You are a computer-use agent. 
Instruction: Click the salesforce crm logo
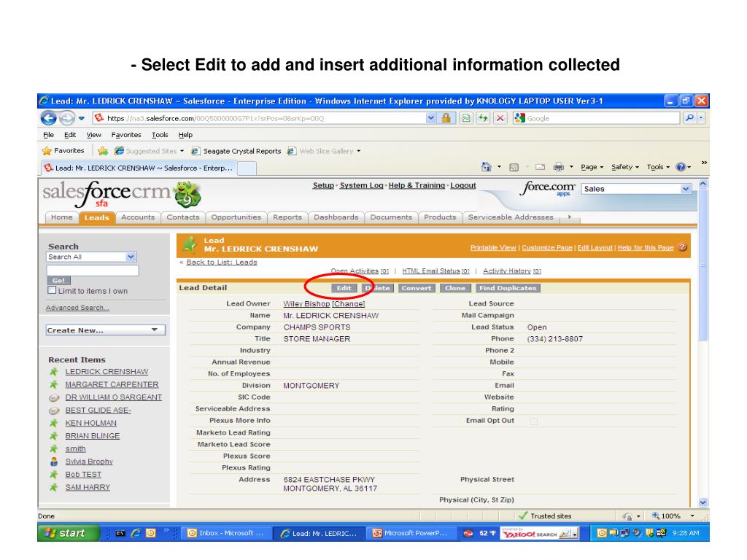[122, 194]
